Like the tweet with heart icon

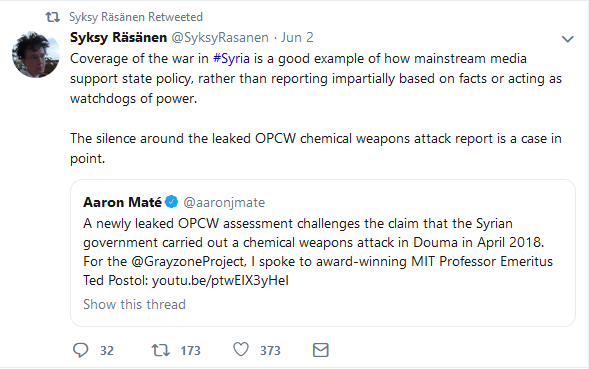[x=241, y=349]
